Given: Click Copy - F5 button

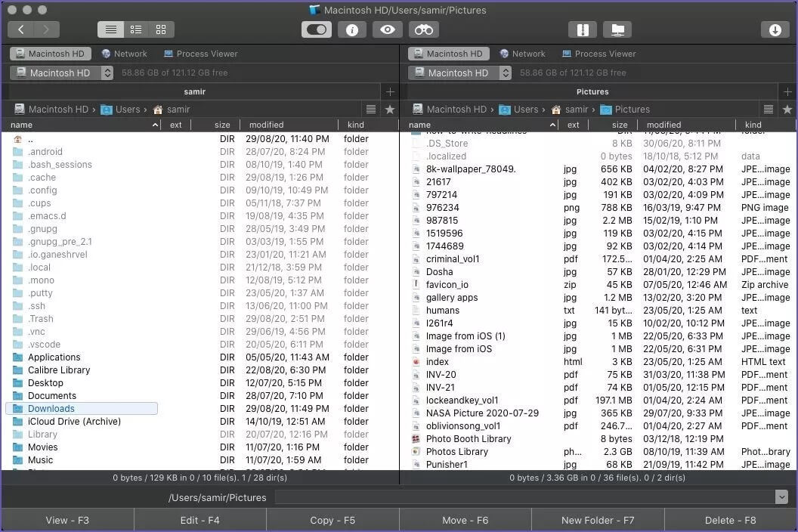Looking at the screenshot, I should tap(332, 520).
